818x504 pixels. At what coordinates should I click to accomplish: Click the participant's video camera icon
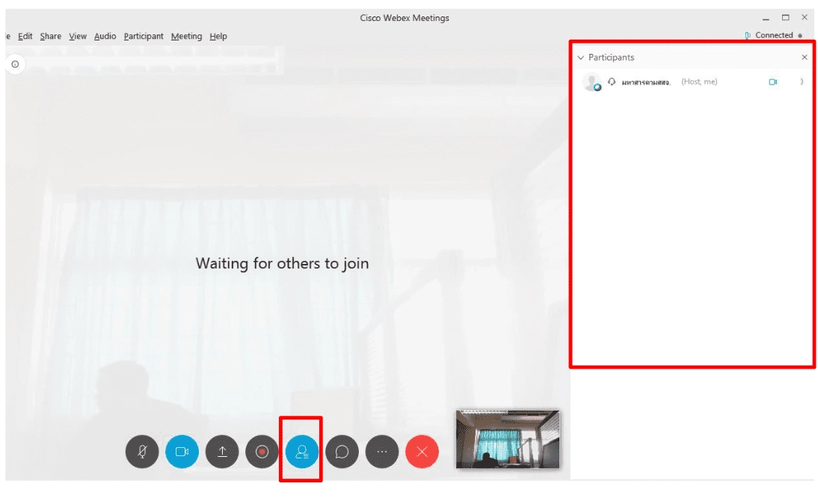(x=772, y=82)
